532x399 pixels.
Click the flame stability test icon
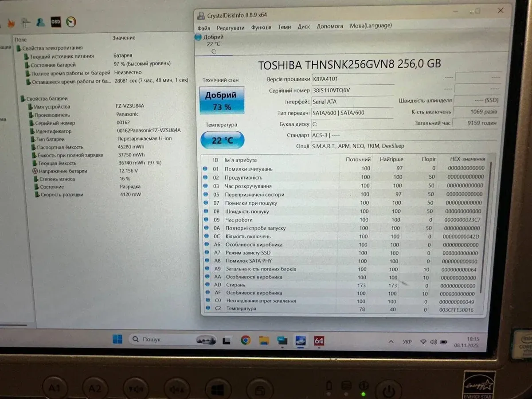(12, 22)
